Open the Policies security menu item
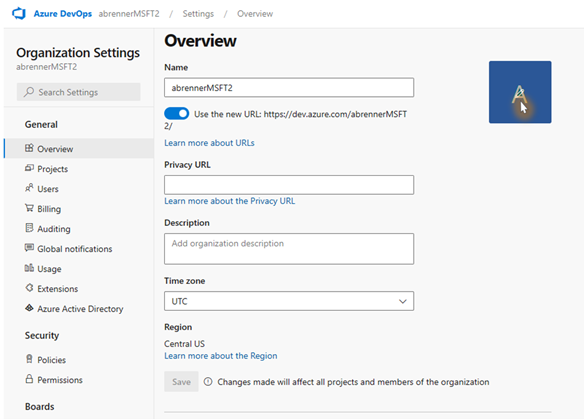The height and width of the screenshot is (419, 584). (45, 360)
